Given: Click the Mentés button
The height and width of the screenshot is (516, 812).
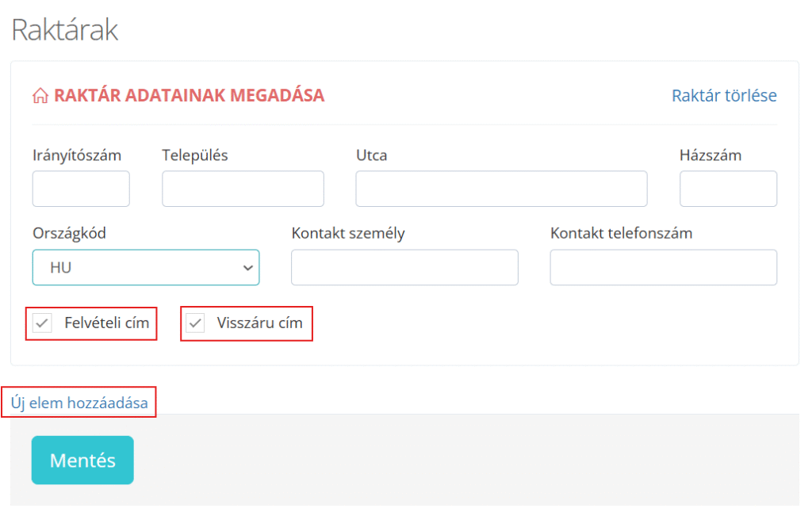Looking at the screenshot, I should pyautogui.click(x=82, y=460).
